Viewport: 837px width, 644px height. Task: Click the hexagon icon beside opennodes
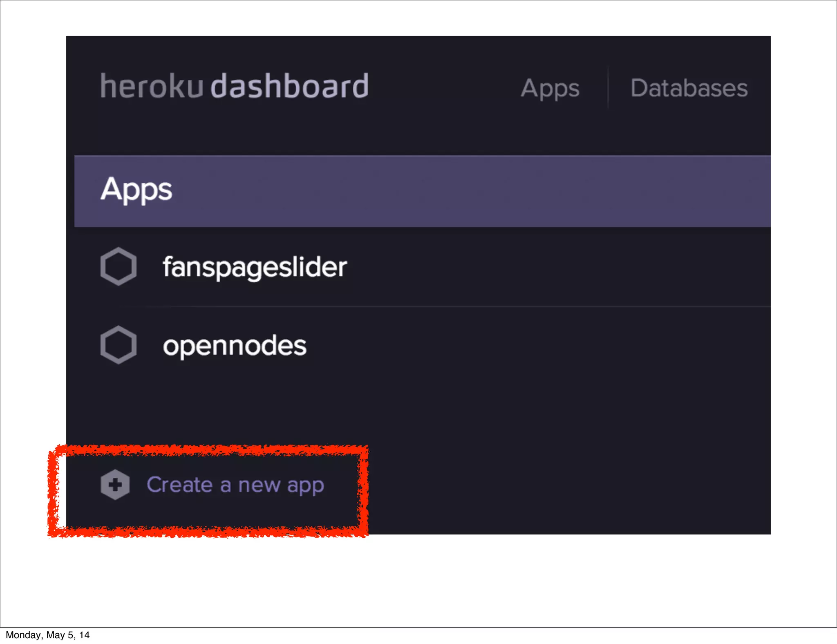(118, 345)
